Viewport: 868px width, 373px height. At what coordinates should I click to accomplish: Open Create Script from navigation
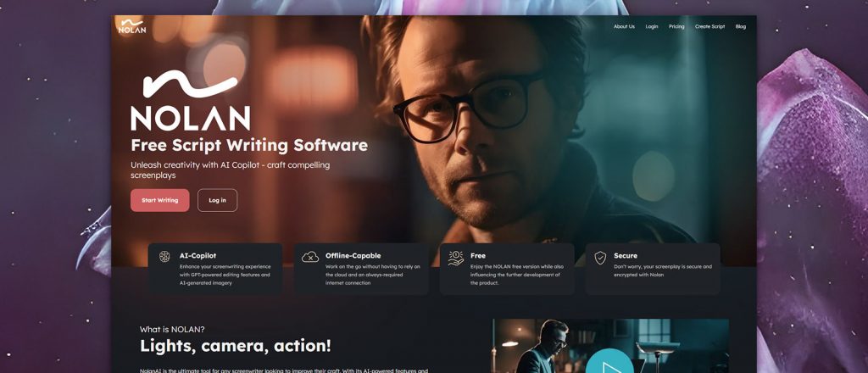tap(709, 26)
